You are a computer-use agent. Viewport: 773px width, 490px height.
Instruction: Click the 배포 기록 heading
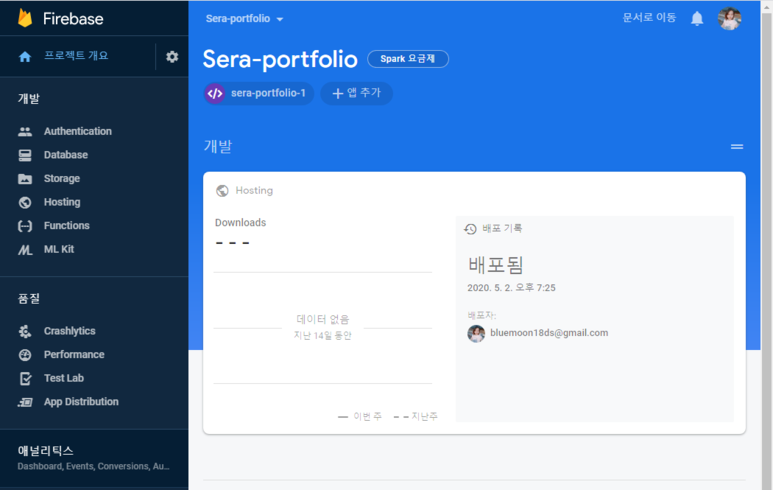pyautogui.click(x=502, y=228)
